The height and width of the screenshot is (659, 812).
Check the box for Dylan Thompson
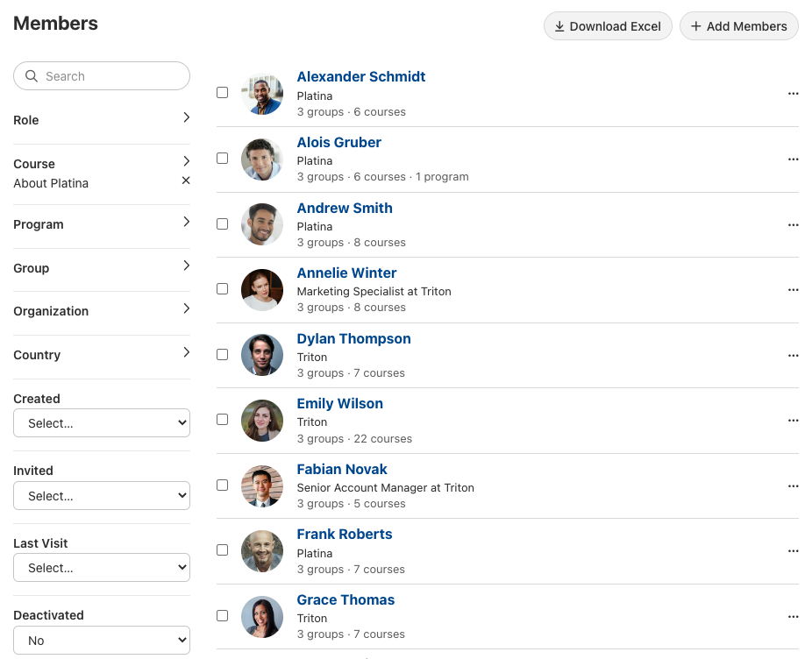coord(223,355)
